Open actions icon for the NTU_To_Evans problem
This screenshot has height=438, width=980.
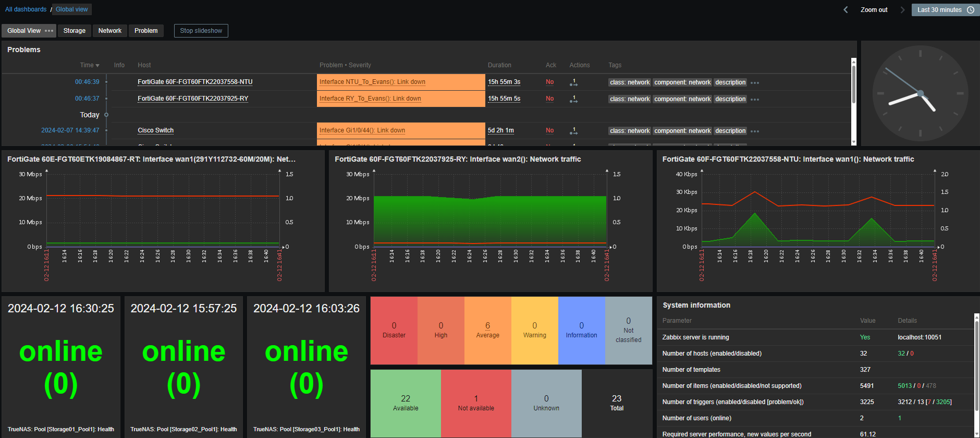[573, 82]
